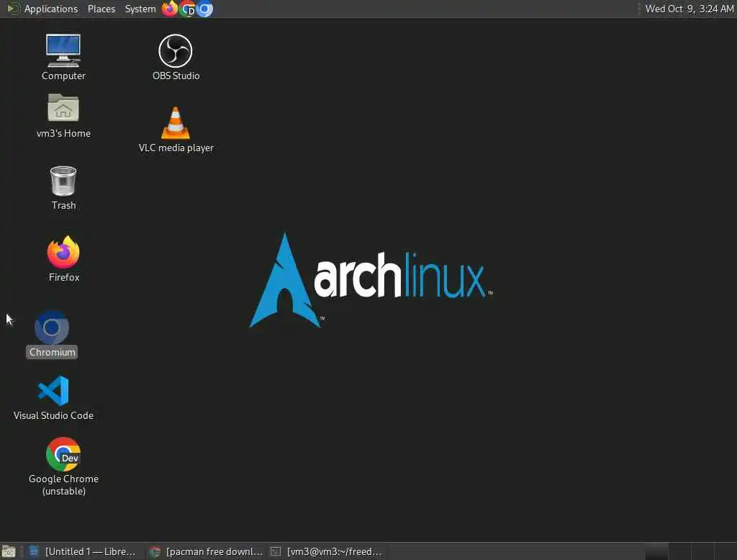Click the "OBS Studio" label text

click(x=176, y=76)
